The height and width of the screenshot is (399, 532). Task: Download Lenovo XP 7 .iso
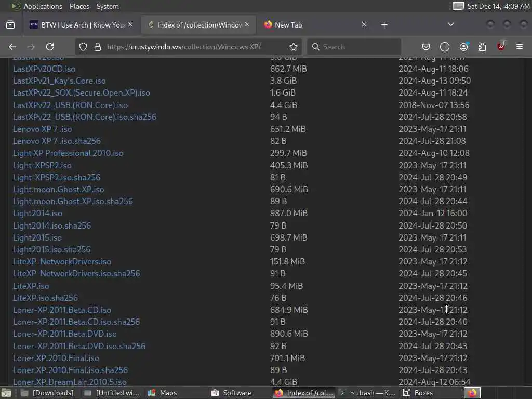click(43, 129)
